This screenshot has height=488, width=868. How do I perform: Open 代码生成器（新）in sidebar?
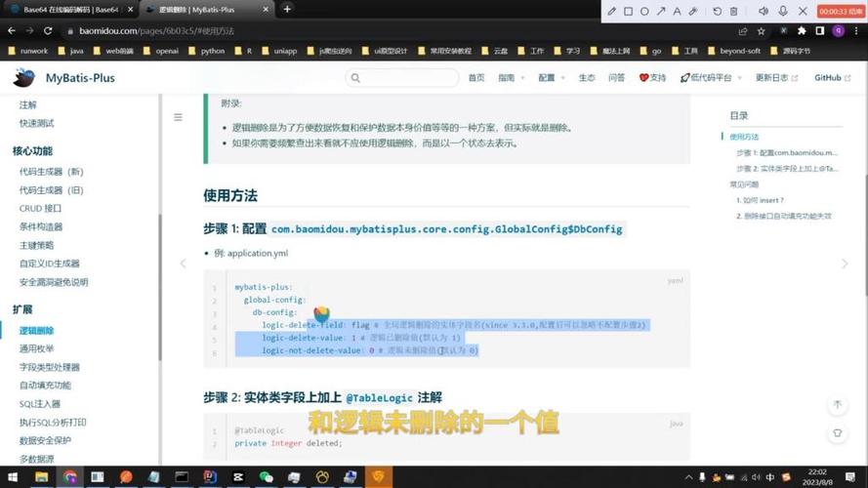pyautogui.click(x=52, y=172)
